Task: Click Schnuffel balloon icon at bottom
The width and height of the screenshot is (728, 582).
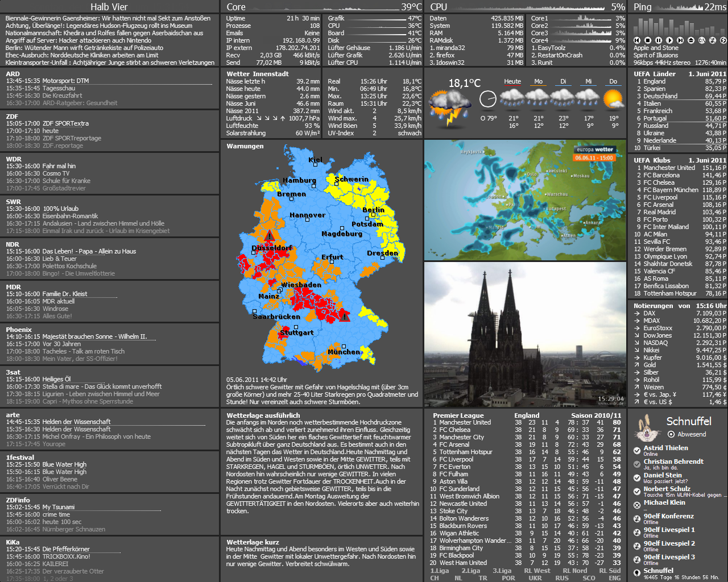Action: point(637,573)
